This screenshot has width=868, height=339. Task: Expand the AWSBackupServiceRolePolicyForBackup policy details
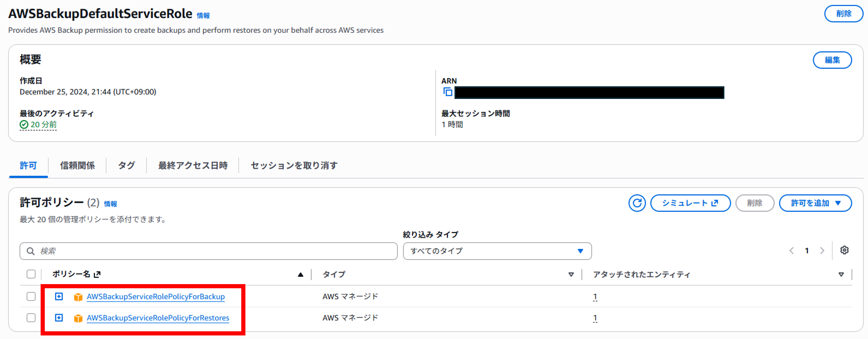(59, 297)
